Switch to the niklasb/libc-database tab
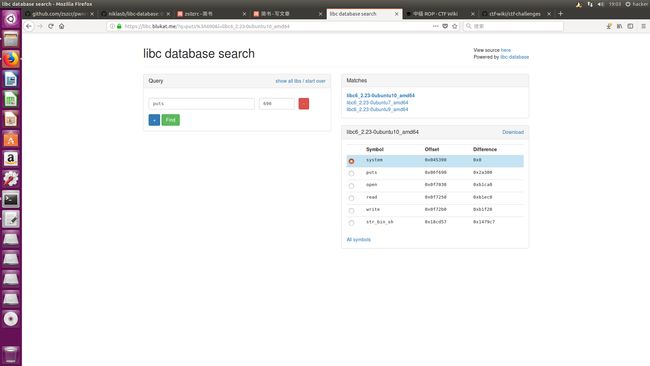This screenshot has width=650, height=366. click(136, 14)
